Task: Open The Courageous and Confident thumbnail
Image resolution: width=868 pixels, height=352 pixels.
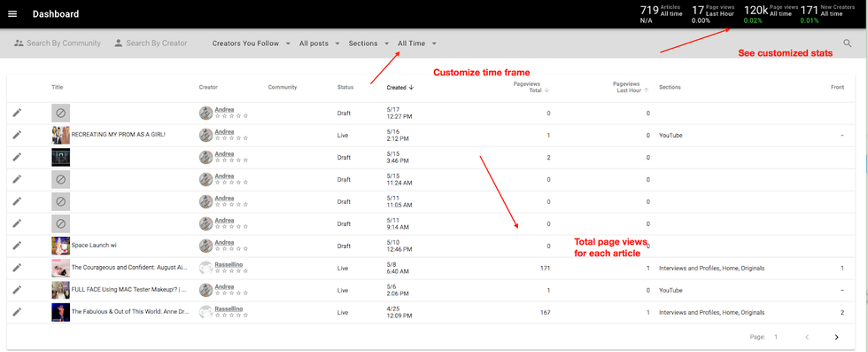Action: [61, 268]
